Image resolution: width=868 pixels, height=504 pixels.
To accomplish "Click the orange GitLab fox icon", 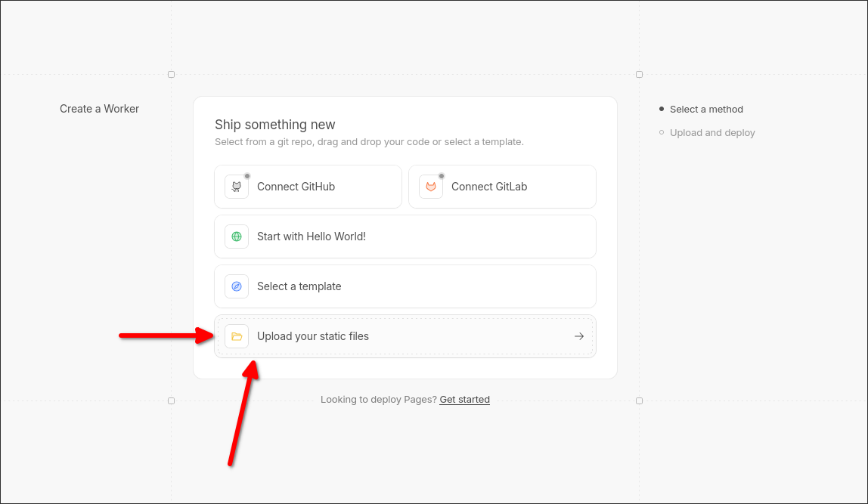I will 431,187.
